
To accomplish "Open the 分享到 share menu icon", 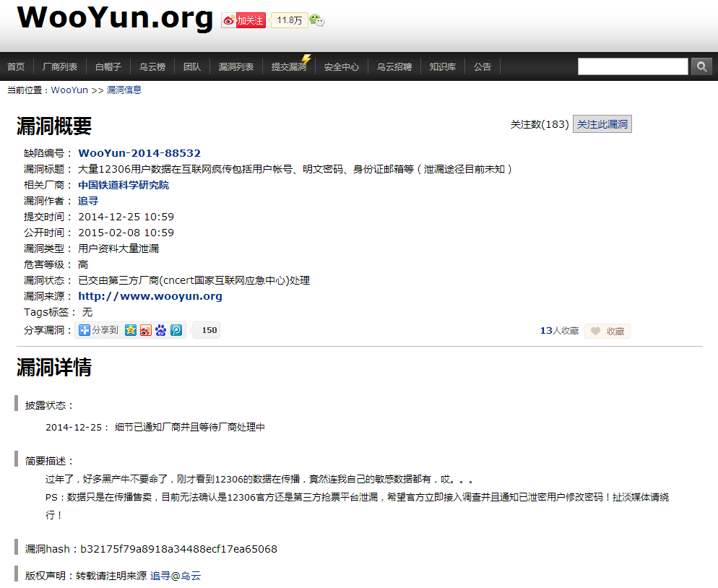I will point(85,330).
